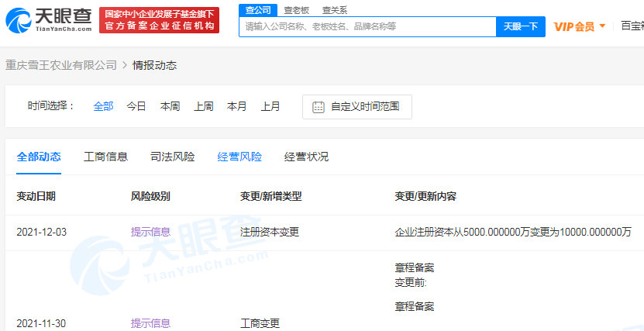This screenshot has width=644, height=331.
Task: Click the calendar icon for custom range
Action: (x=318, y=107)
